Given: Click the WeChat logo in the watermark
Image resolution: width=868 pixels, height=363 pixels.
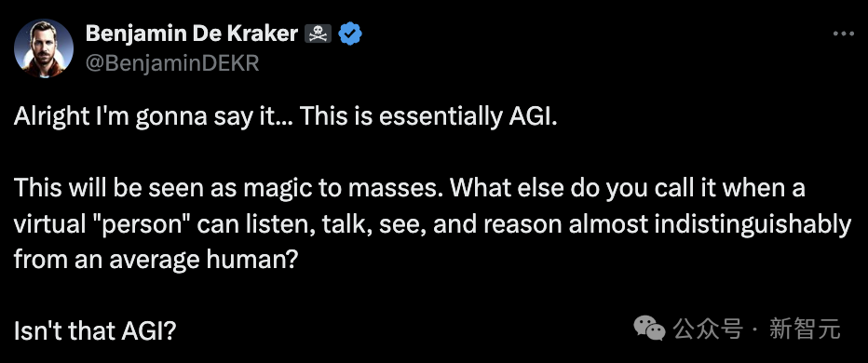Looking at the screenshot, I should tap(649, 328).
